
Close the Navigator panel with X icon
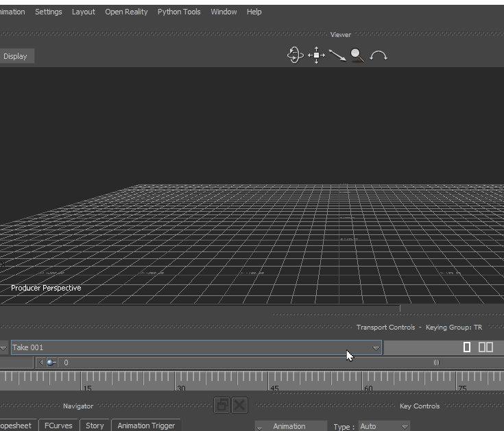239,406
